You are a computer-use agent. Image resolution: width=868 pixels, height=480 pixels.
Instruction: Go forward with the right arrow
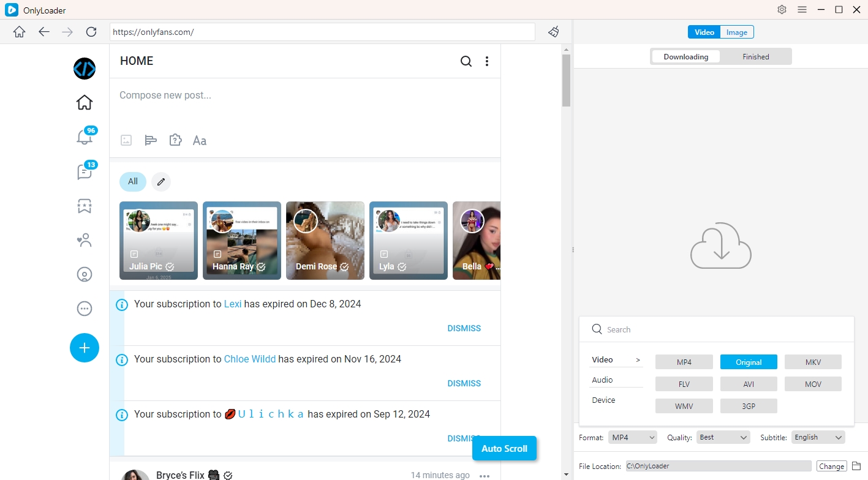point(67,32)
